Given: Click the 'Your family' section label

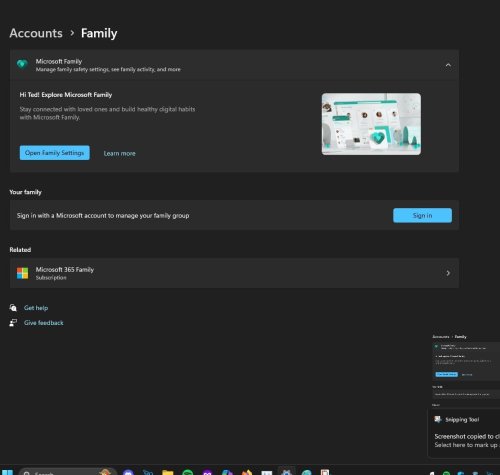Looking at the screenshot, I should [26, 192].
